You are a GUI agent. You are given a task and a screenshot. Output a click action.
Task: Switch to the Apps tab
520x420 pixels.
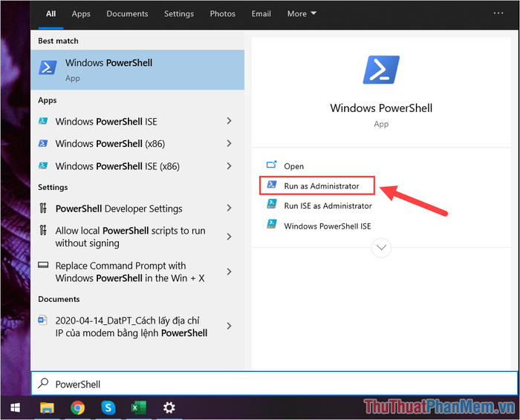pyautogui.click(x=81, y=14)
